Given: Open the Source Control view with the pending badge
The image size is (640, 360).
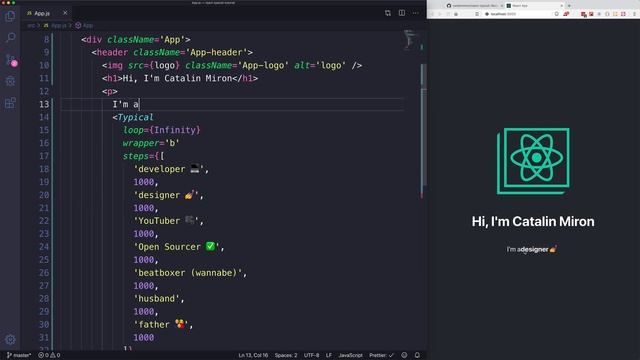Looking at the screenshot, I should (x=11, y=60).
